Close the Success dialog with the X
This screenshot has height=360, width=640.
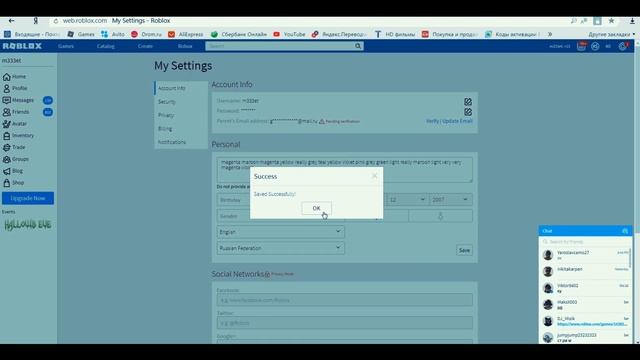tap(374, 176)
